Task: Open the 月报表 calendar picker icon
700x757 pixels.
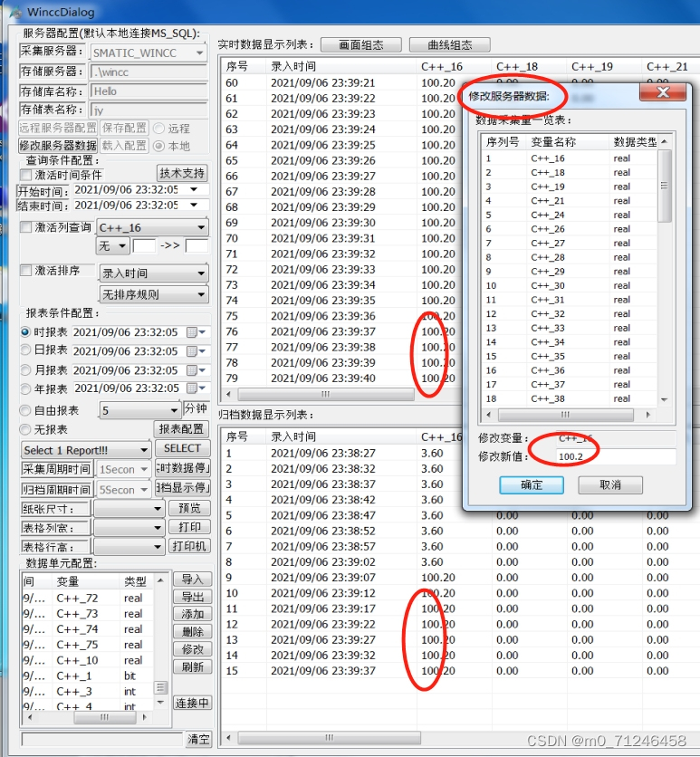Action: point(196,370)
